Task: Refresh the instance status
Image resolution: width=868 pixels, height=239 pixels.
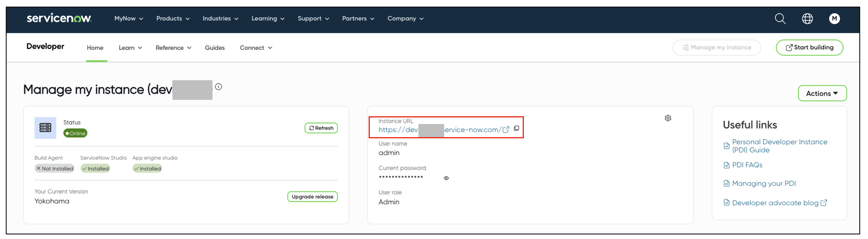Action: pyautogui.click(x=321, y=128)
